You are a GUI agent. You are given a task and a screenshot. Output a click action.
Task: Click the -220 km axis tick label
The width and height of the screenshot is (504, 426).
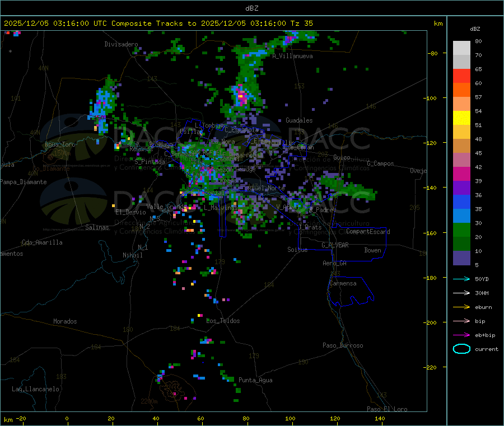(431, 368)
